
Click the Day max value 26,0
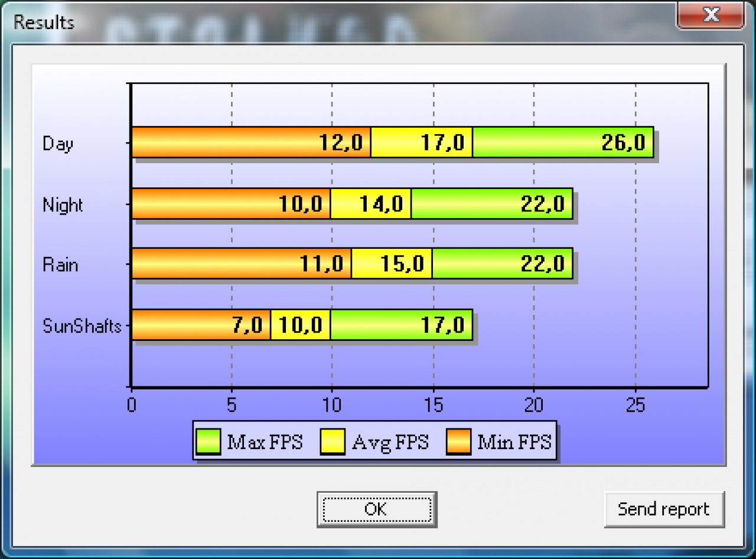coord(624,142)
